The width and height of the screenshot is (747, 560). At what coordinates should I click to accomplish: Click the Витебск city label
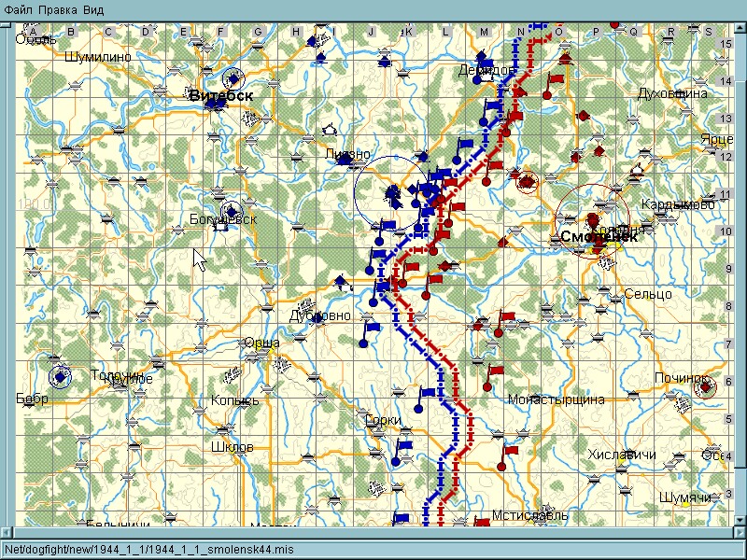pos(221,95)
